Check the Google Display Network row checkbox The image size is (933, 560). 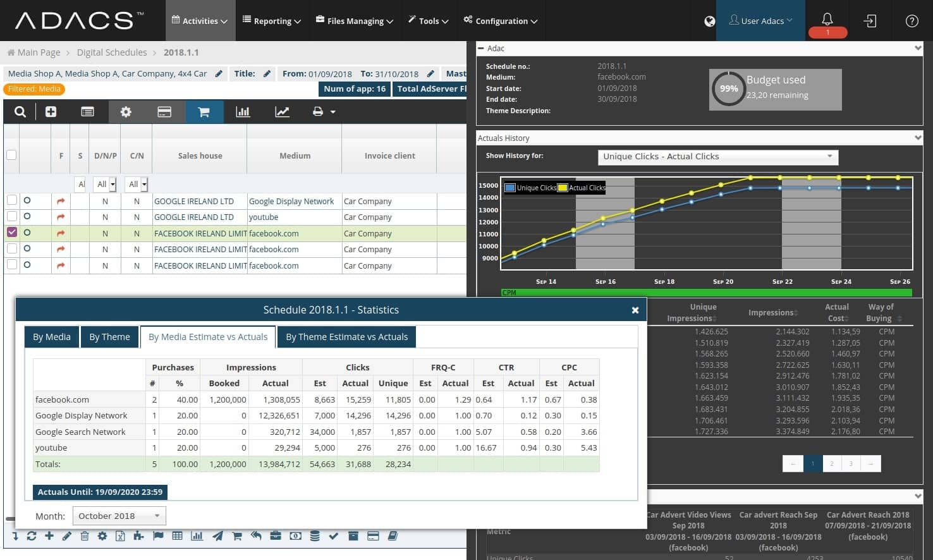pos(12,200)
